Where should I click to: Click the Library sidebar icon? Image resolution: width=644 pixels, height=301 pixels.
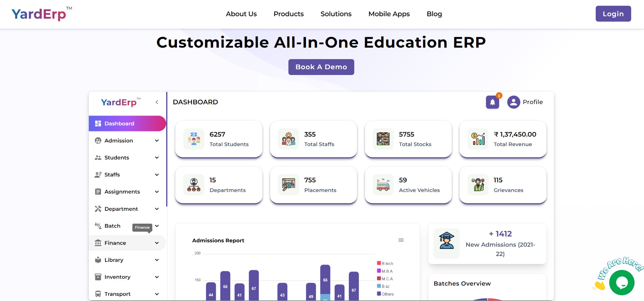[98, 260]
